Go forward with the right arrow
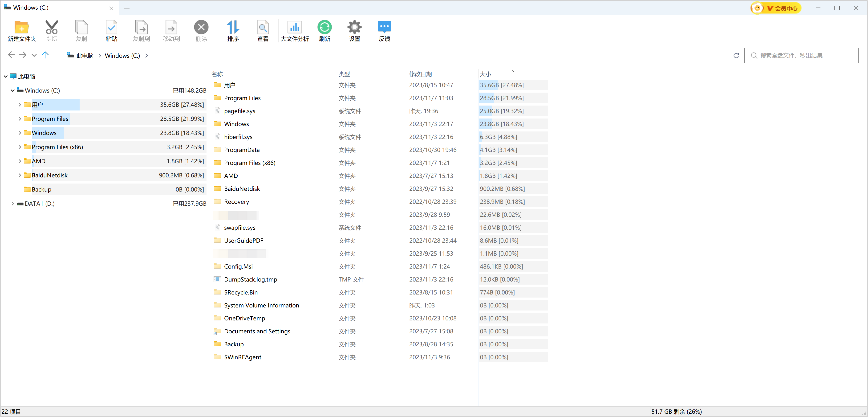868x417 pixels. 23,55
